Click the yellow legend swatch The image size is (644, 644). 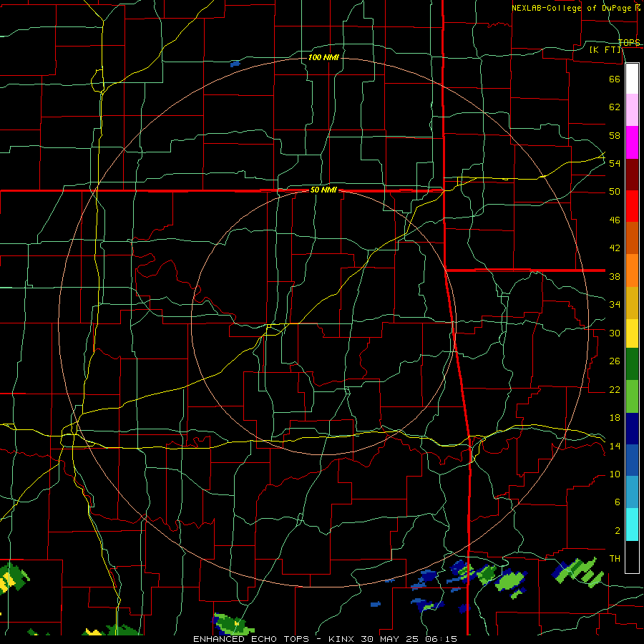pos(632,333)
